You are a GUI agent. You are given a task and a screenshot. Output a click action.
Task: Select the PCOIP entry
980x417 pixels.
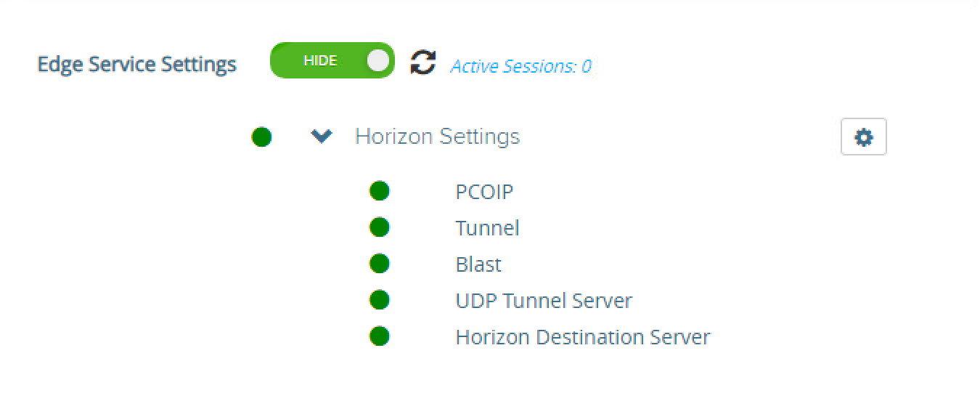pyautogui.click(x=484, y=192)
